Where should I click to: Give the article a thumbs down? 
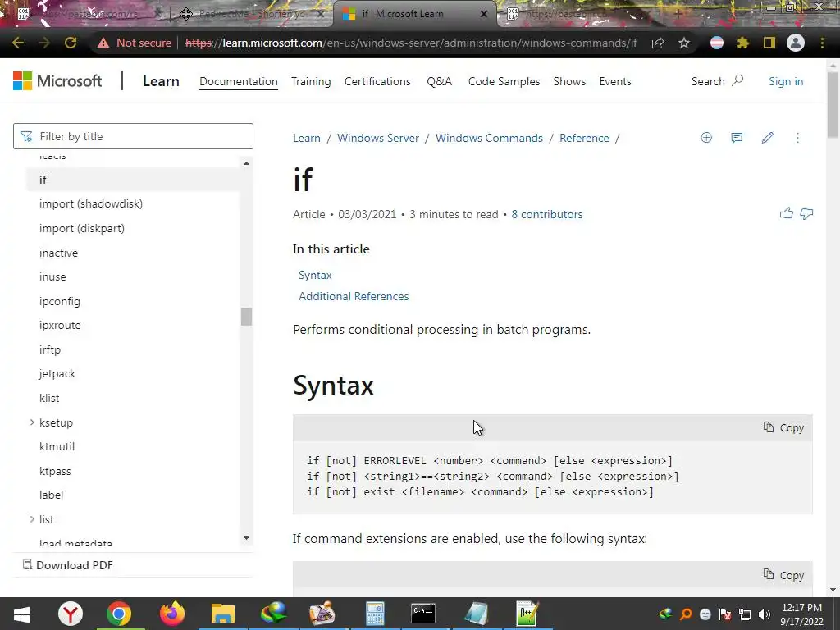point(806,214)
